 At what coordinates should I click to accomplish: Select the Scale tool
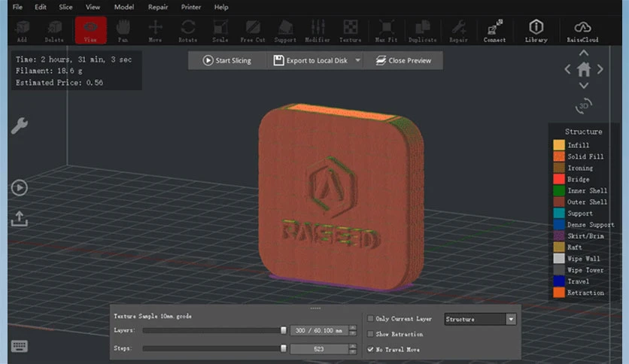pos(220,31)
